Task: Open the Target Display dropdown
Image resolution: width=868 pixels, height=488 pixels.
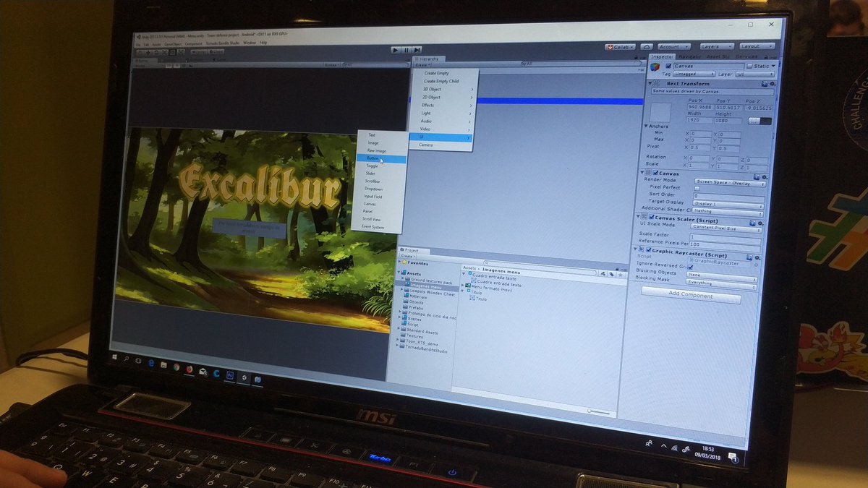Action: 728,205
